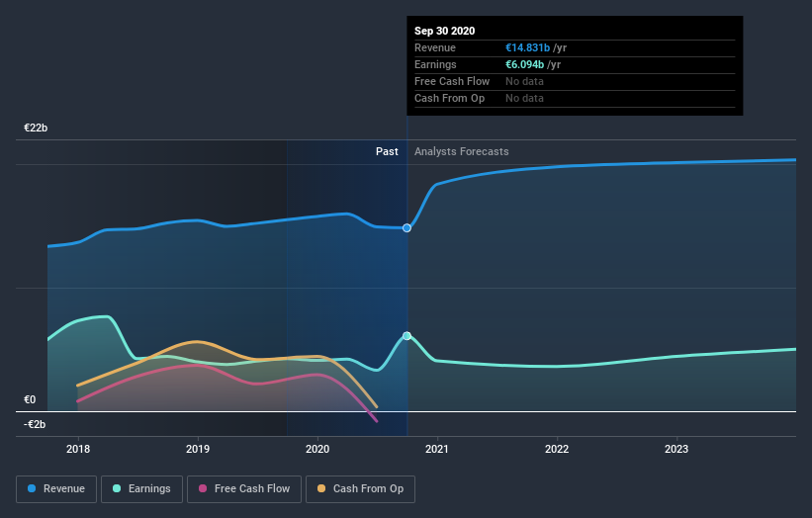812x518 pixels.
Task: Click the Analysts Forecasts label
Action: coord(462,151)
